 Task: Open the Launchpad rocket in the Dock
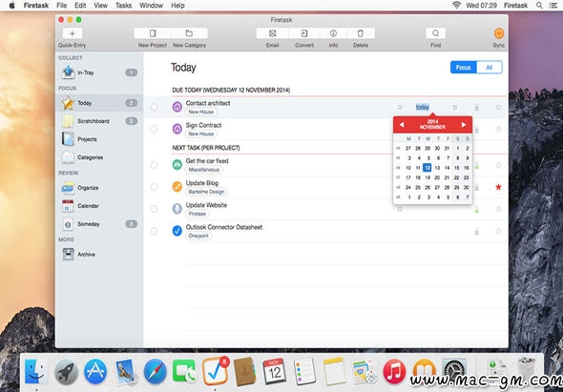(66, 372)
